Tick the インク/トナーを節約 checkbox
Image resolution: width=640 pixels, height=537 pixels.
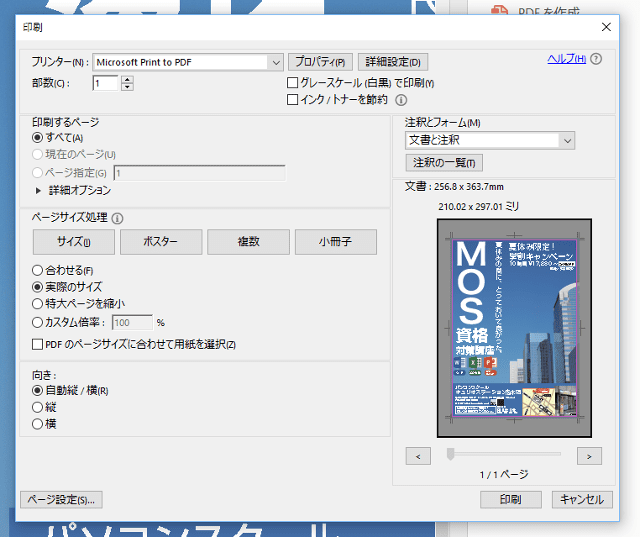pyautogui.click(x=292, y=100)
